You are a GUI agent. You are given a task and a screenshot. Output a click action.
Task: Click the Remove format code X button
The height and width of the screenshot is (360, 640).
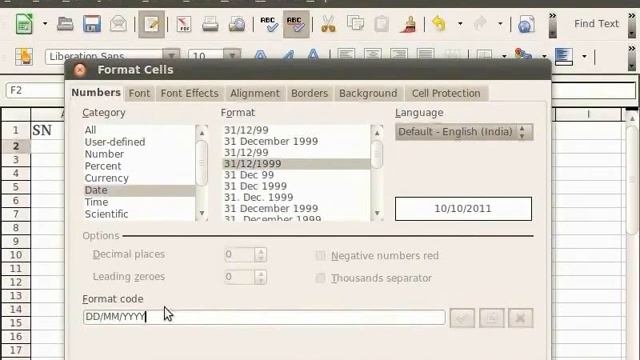pyautogui.click(x=520, y=318)
